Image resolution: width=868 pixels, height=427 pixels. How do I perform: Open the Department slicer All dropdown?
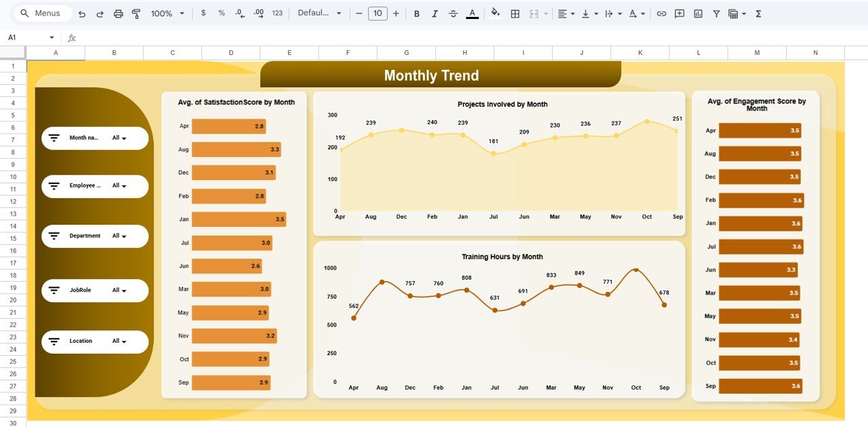(119, 236)
